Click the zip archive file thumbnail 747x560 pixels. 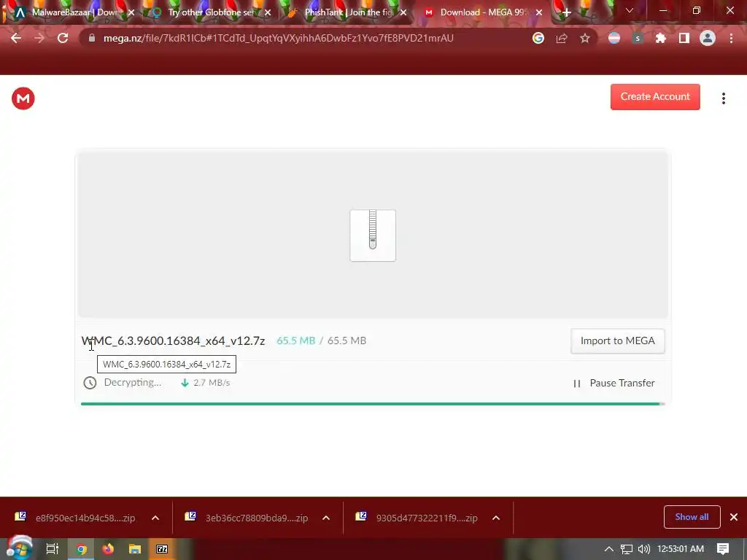(373, 236)
